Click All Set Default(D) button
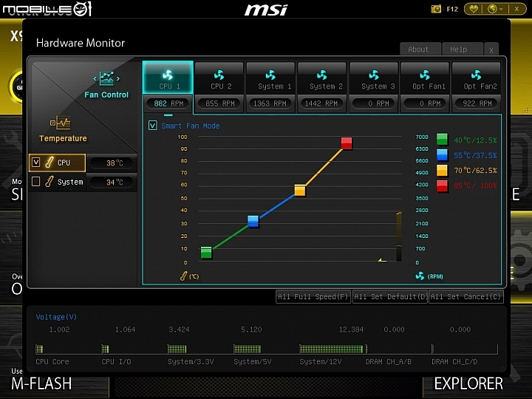The height and width of the screenshot is (399, 532). pyautogui.click(x=390, y=297)
